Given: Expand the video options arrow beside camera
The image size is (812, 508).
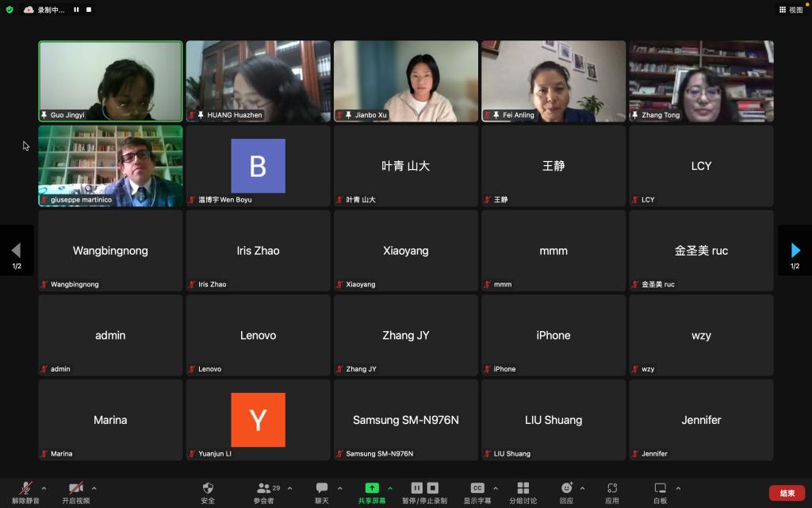Looking at the screenshot, I should (94, 488).
